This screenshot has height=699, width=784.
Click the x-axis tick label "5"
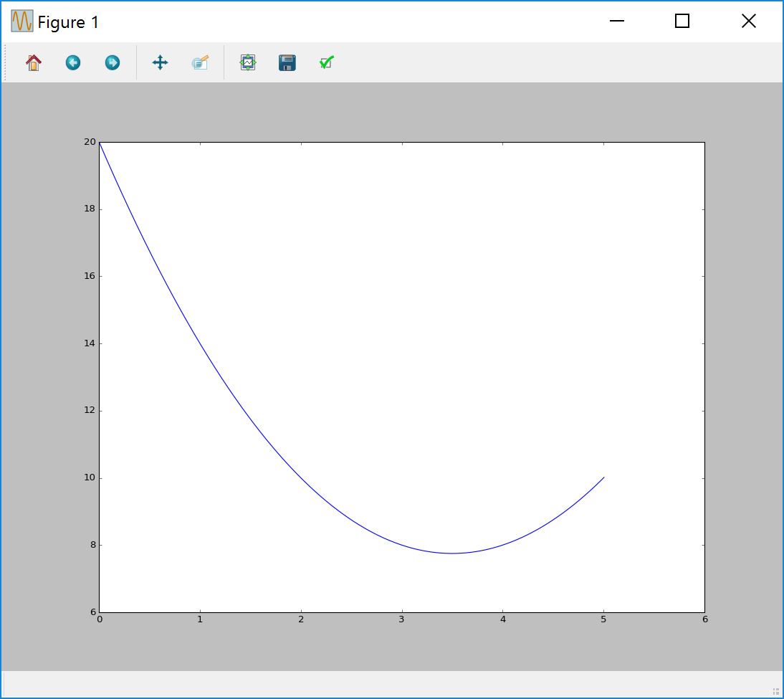(x=603, y=619)
